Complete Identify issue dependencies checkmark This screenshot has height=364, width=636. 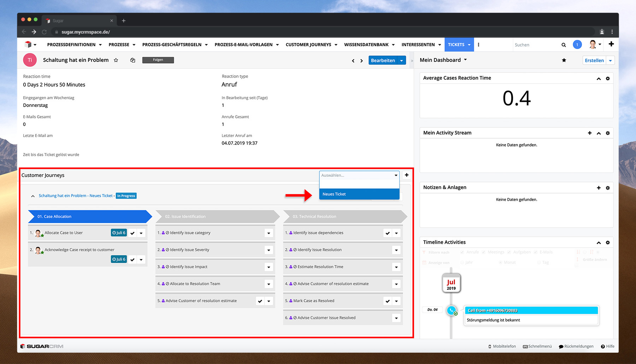(x=388, y=233)
